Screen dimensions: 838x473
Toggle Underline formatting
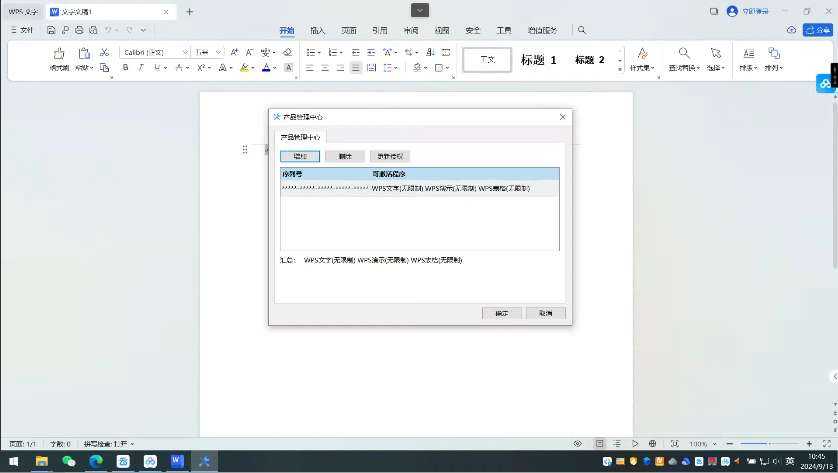point(157,67)
